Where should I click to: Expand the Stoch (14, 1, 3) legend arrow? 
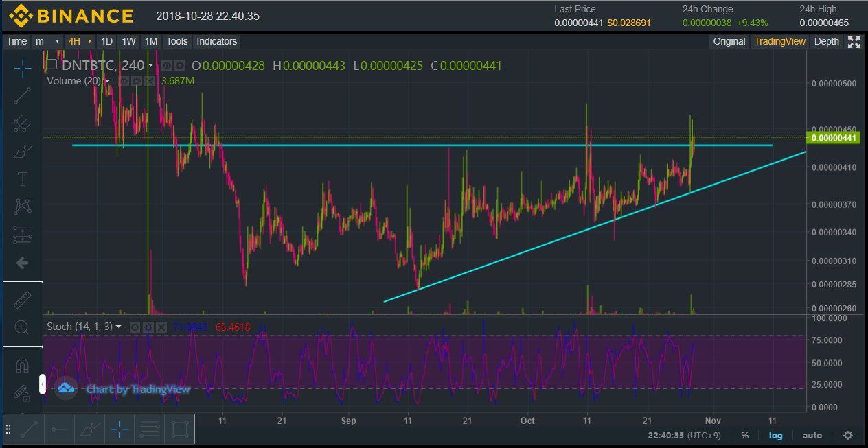[x=119, y=327]
